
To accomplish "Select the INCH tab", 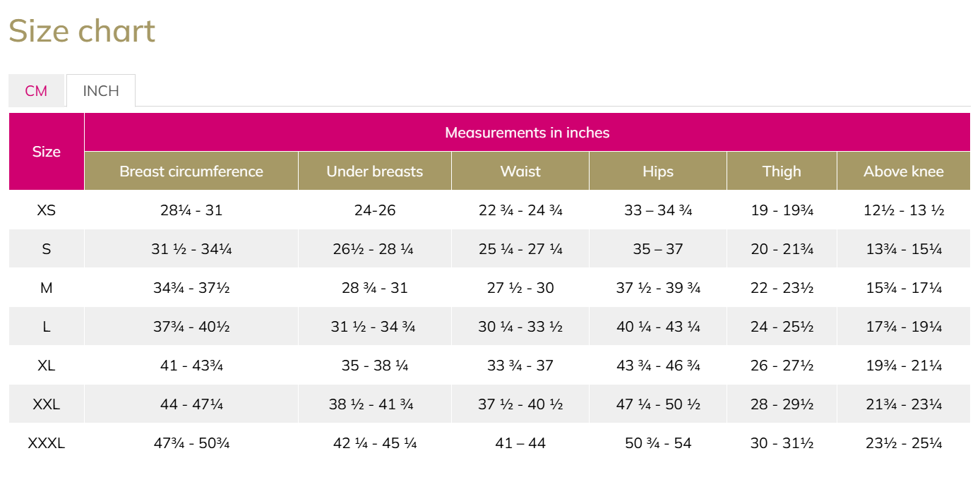I will click(101, 91).
